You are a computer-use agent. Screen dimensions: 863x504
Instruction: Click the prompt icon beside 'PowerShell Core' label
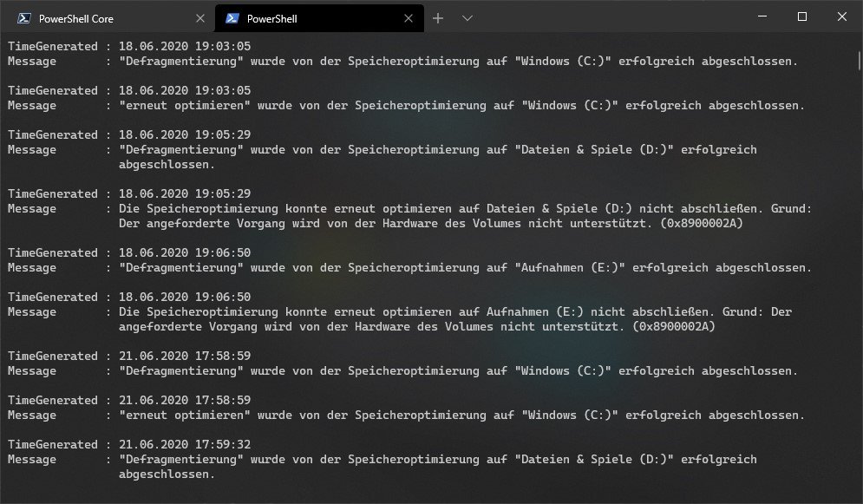point(25,16)
